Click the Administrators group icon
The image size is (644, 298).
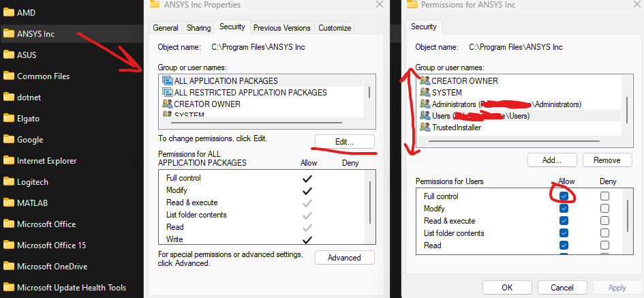(425, 104)
